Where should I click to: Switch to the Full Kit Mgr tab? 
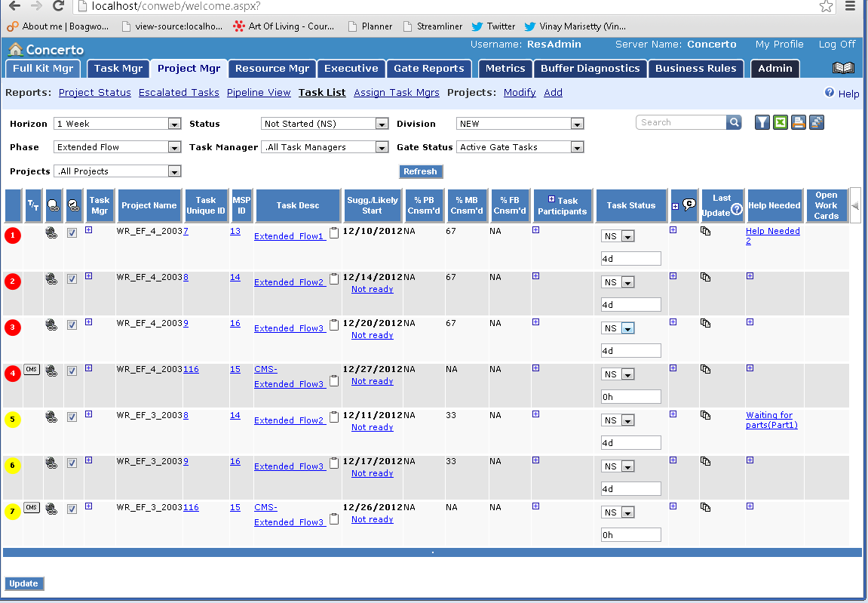pos(43,69)
